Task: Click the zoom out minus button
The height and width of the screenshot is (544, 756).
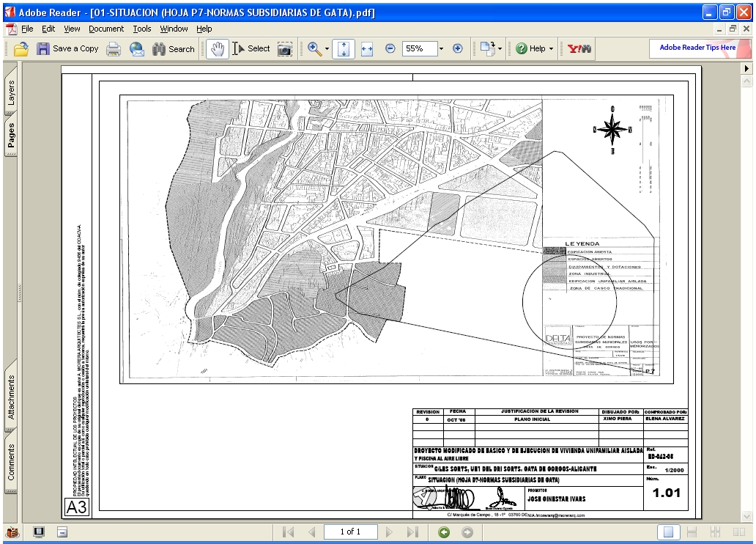Action: (x=390, y=49)
